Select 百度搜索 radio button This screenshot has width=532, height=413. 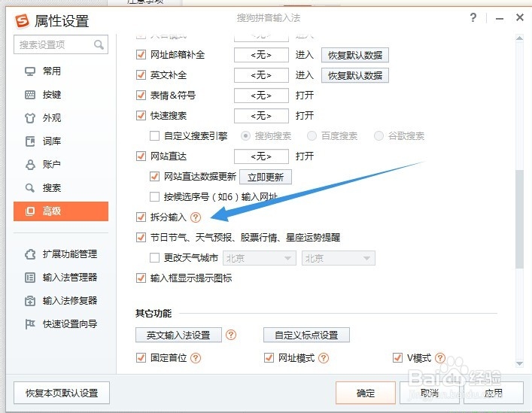pos(312,136)
